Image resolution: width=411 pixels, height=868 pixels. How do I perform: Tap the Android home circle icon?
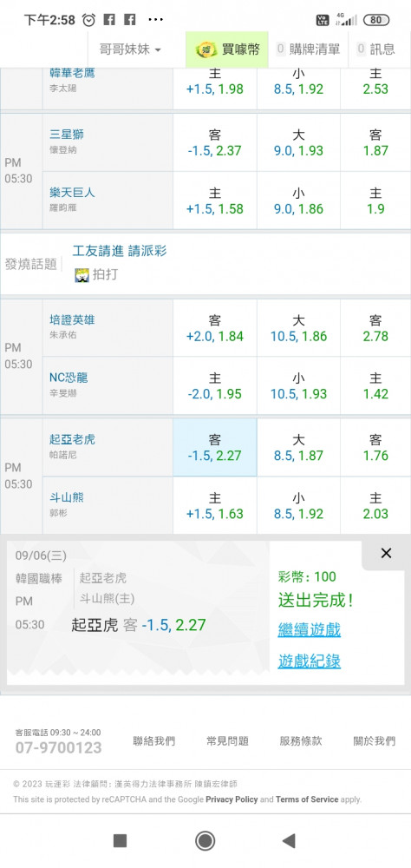click(x=205, y=841)
